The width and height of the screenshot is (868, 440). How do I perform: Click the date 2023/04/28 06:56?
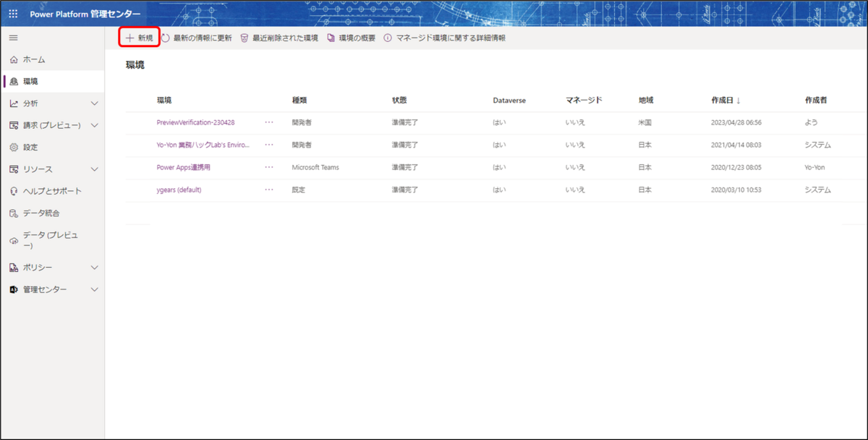(x=736, y=122)
